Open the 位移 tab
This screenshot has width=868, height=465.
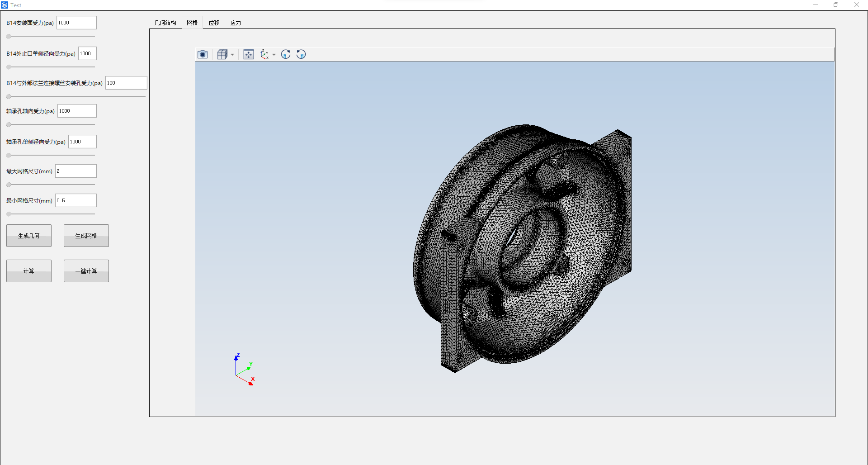click(x=214, y=23)
